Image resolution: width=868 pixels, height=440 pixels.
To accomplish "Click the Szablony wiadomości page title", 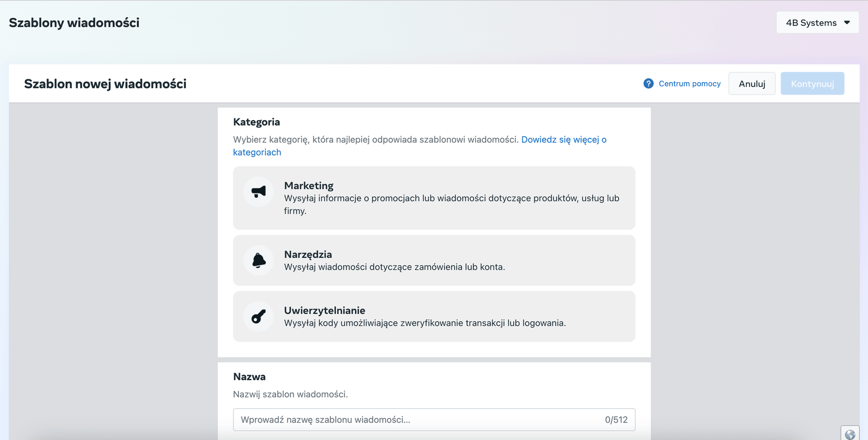I will pos(74,23).
